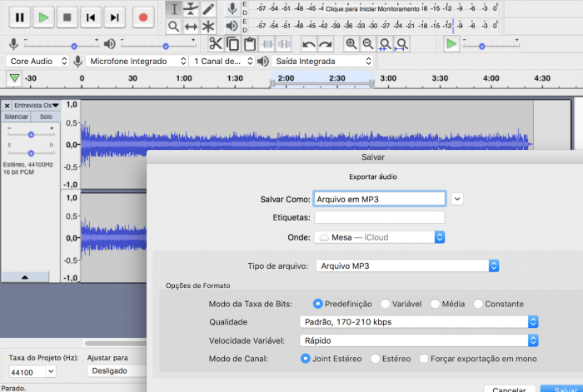Enable Forçar exportação em mono checkbox

(x=424, y=359)
